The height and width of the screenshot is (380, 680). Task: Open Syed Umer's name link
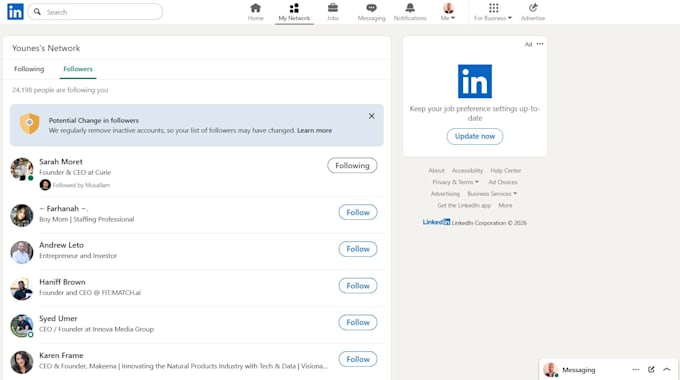point(58,318)
